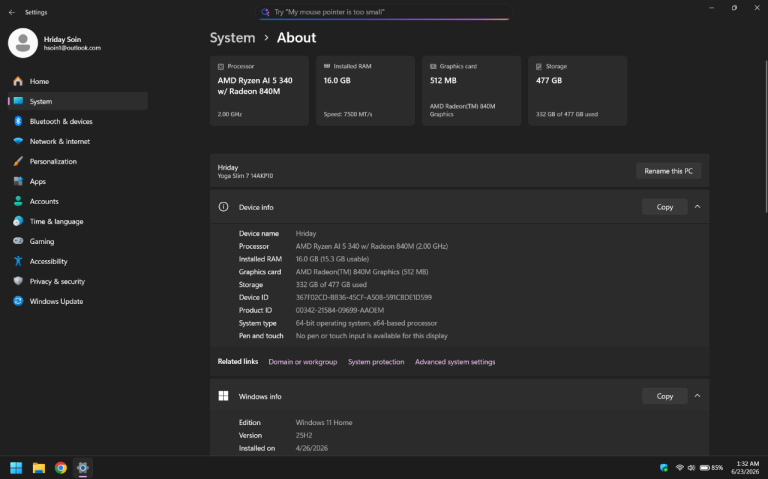The width and height of the screenshot is (768, 479).
Task: Click the Privacy & security shield icon
Action: point(18,281)
